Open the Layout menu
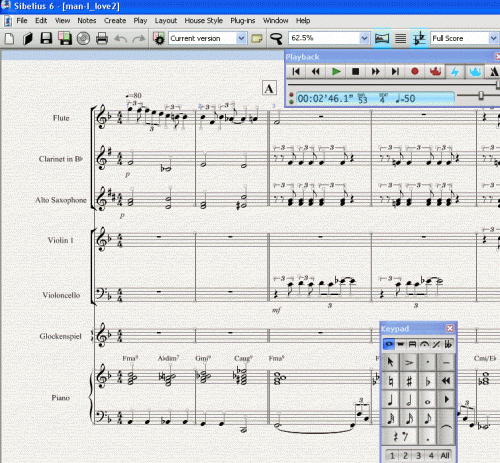This screenshot has width=500, height=463. 166,21
